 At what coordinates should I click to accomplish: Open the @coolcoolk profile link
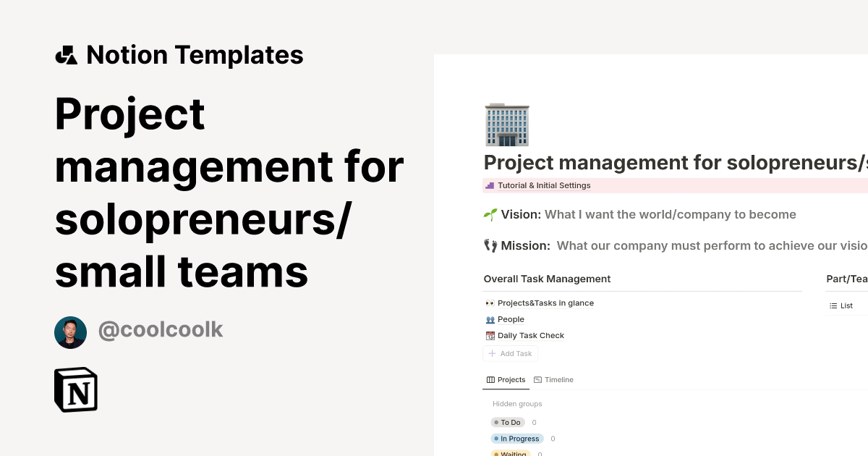161,329
